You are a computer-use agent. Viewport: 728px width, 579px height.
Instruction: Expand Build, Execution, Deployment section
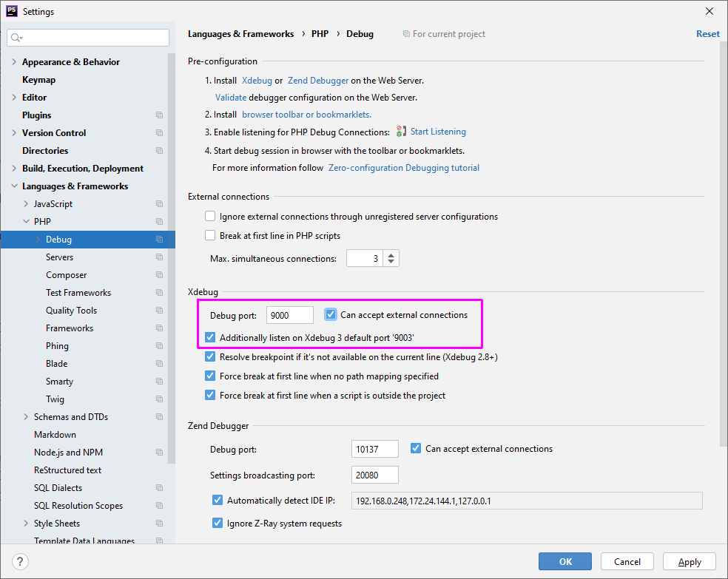point(14,169)
